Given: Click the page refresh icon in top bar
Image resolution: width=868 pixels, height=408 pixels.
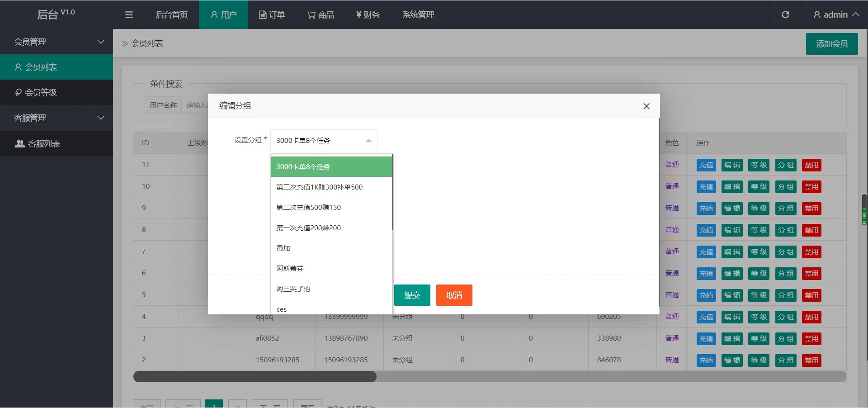Looking at the screenshot, I should tap(785, 14).
